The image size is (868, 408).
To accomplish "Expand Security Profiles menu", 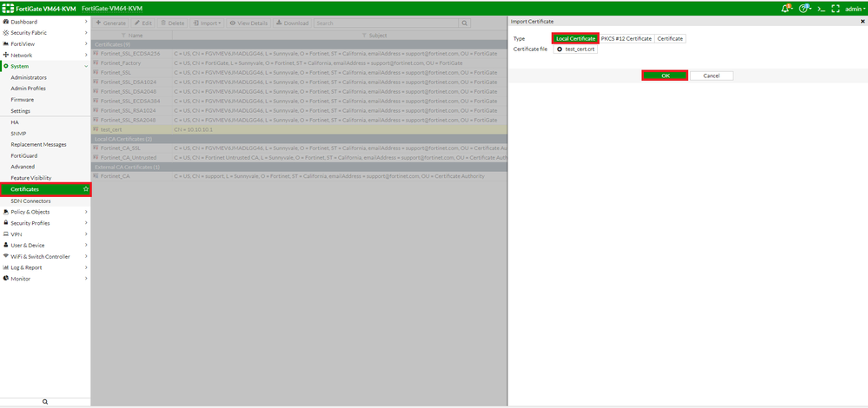I will click(x=45, y=223).
